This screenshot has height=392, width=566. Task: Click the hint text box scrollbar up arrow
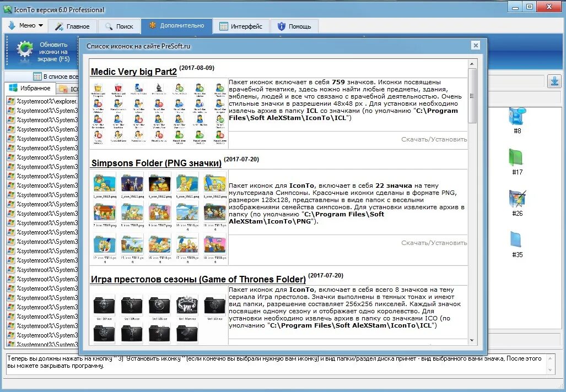point(550,358)
